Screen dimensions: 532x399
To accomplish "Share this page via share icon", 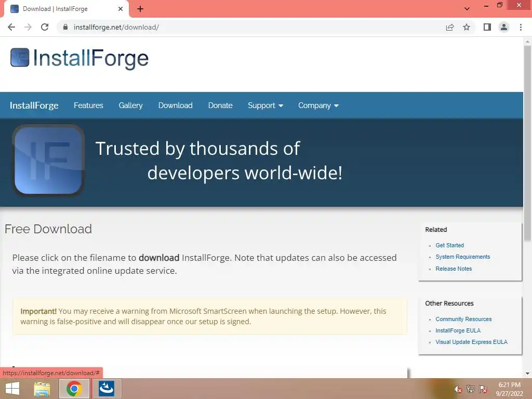I will [450, 27].
